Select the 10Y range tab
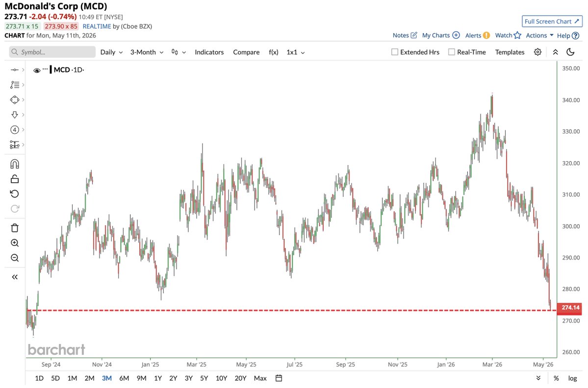The image size is (588, 388). click(221, 378)
